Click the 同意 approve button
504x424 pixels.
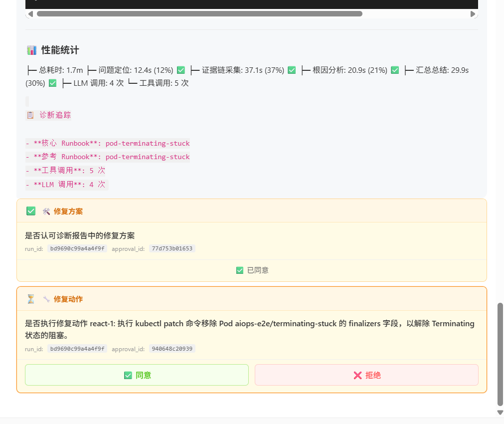click(x=137, y=375)
